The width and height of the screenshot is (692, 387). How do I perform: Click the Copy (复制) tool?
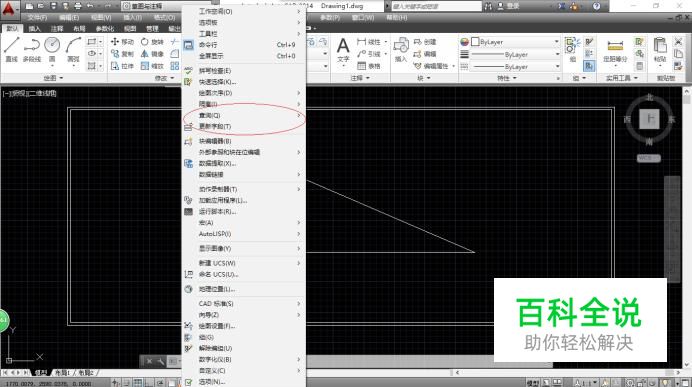point(122,53)
